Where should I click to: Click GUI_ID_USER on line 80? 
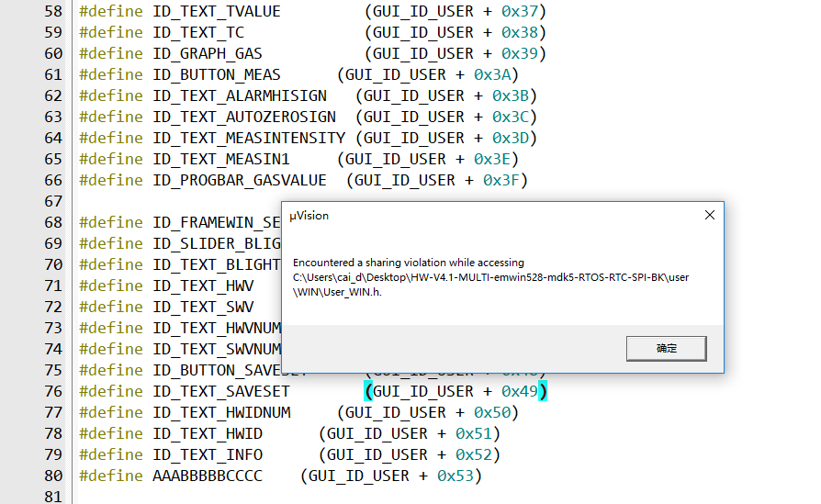(359, 476)
